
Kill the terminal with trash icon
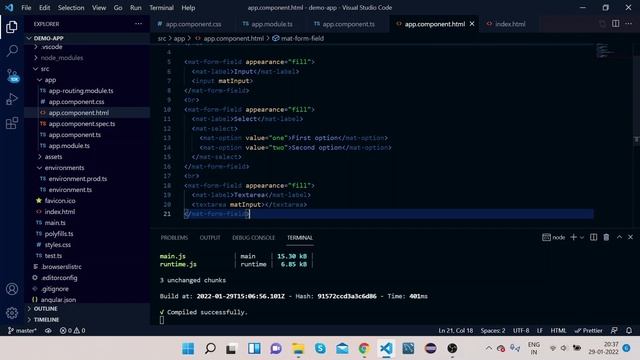(606, 237)
